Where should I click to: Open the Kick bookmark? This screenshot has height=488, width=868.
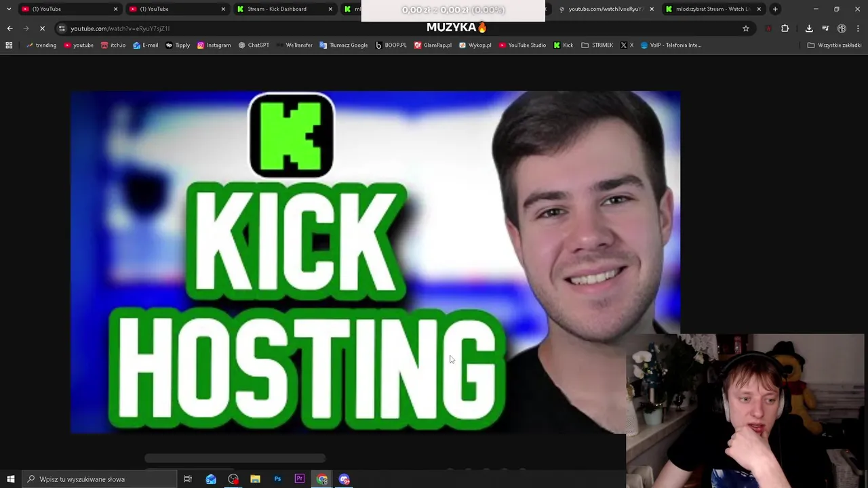pos(563,45)
